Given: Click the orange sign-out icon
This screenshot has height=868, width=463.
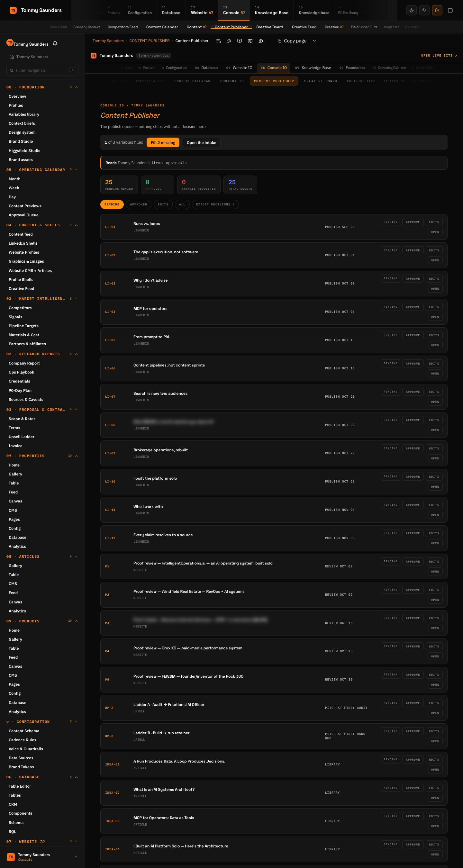Looking at the screenshot, I should [437, 10].
